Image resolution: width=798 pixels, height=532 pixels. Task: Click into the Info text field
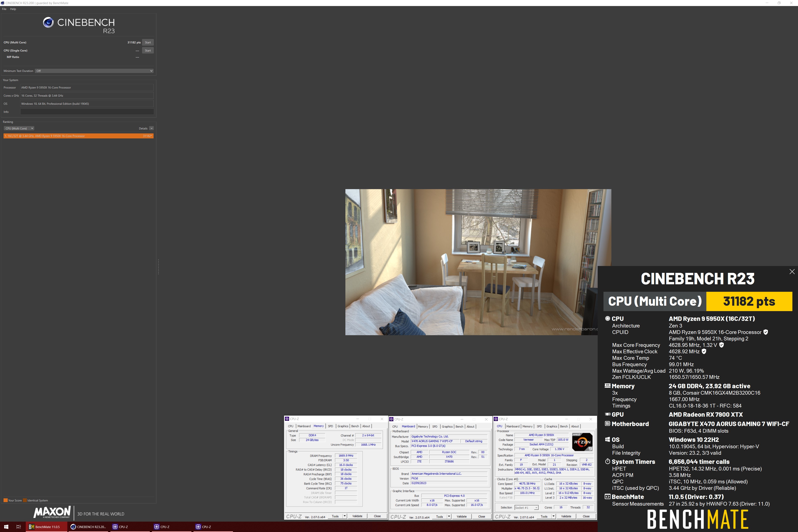coord(87,112)
